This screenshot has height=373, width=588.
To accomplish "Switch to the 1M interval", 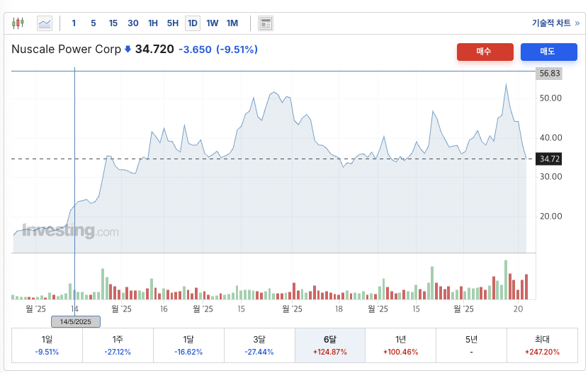I will [x=232, y=23].
